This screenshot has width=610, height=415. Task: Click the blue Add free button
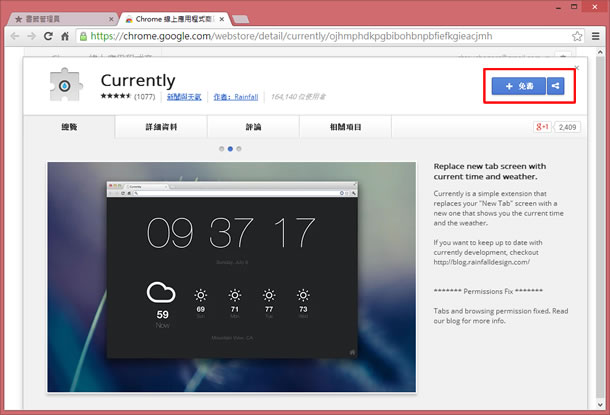pos(519,86)
